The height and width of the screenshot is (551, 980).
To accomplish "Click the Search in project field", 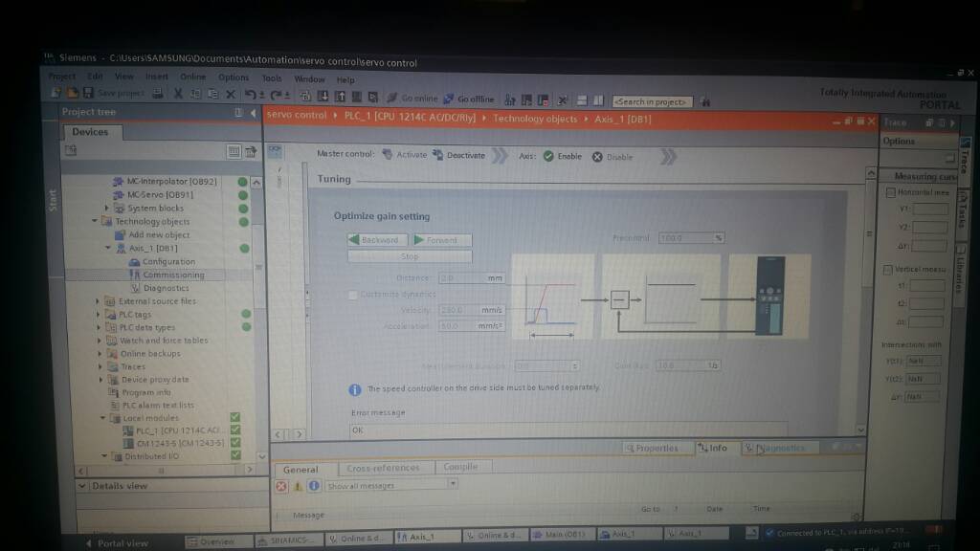I will (x=652, y=101).
